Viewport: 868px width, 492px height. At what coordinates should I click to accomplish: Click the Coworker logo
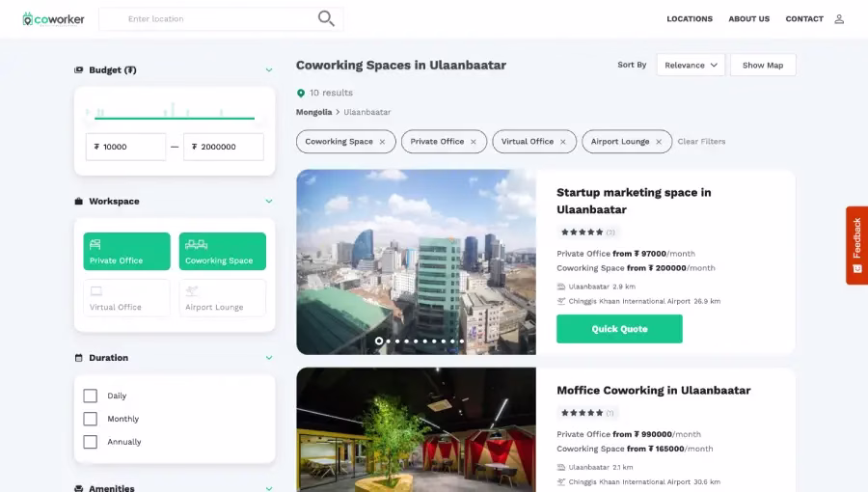click(x=53, y=19)
